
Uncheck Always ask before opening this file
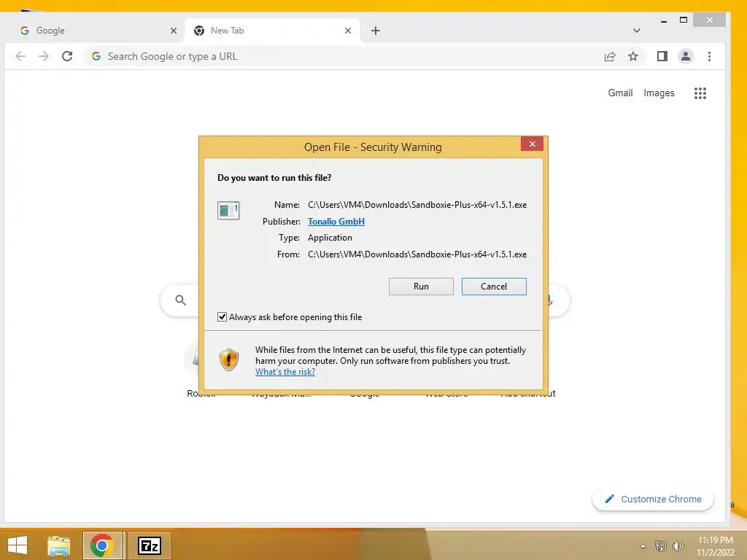pos(222,316)
